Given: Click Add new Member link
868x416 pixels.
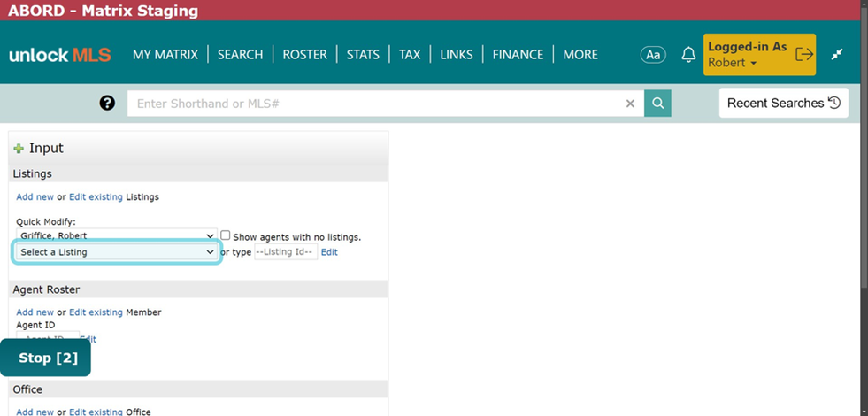Looking at the screenshot, I should tap(35, 312).
